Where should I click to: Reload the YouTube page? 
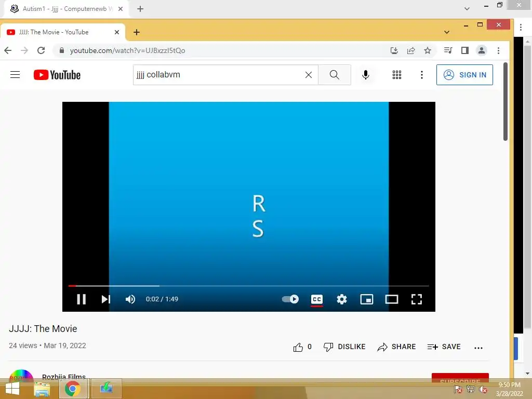(x=41, y=50)
